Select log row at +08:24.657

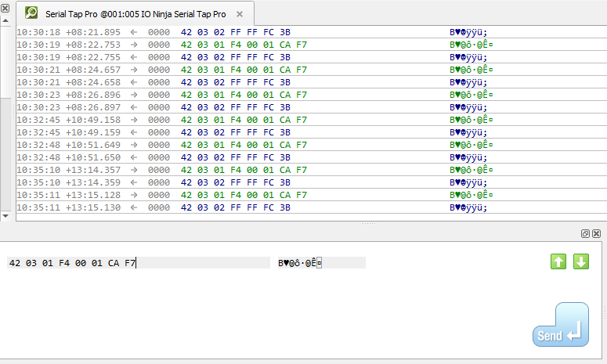(312, 70)
